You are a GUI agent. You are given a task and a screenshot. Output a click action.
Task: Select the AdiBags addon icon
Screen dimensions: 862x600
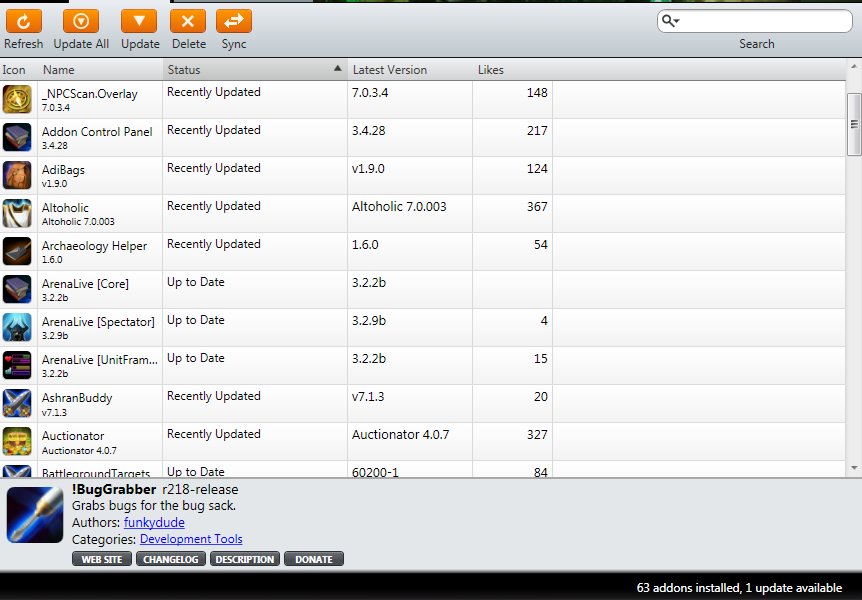[x=17, y=175]
